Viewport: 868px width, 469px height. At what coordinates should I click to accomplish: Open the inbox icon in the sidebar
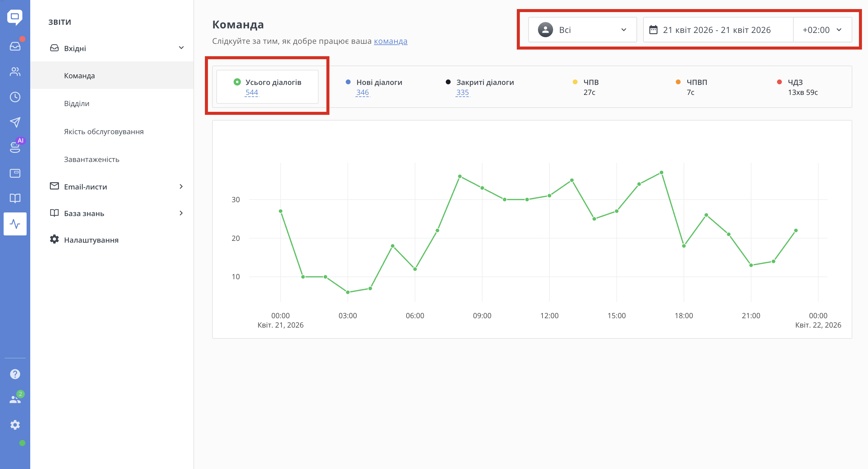pyautogui.click(x=15, y=46)
